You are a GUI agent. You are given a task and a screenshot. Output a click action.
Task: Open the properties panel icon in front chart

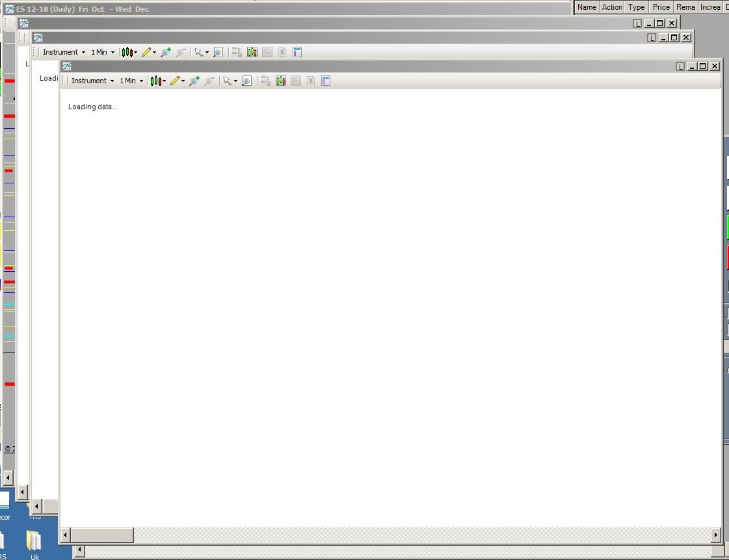325,81
